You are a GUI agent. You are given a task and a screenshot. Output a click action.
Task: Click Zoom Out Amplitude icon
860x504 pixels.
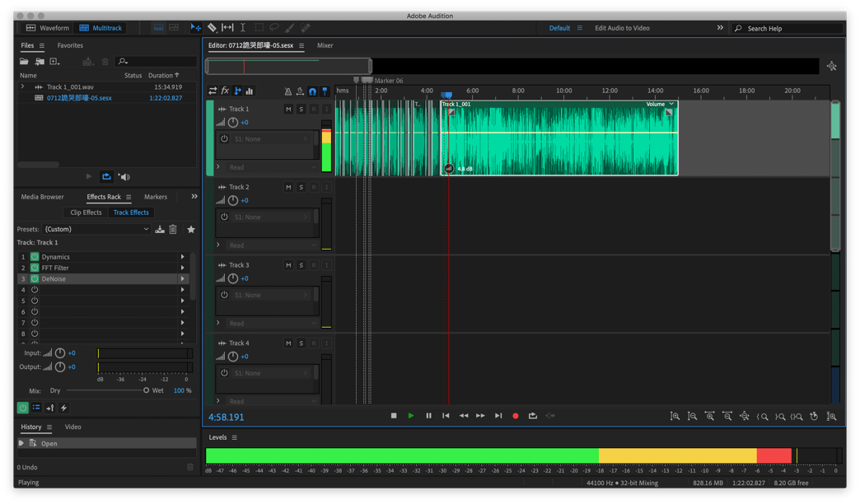tap(693, 416)
